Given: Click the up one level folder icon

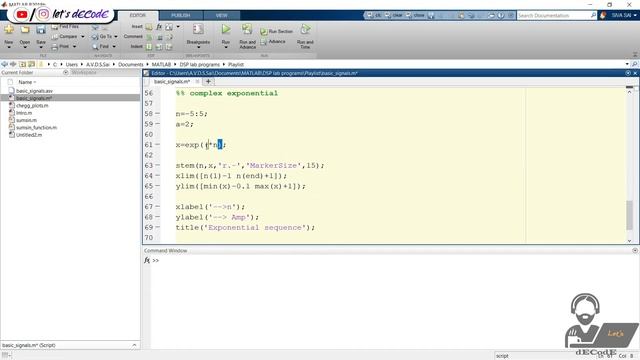Looking at the screenshot, I should (22, 64).
